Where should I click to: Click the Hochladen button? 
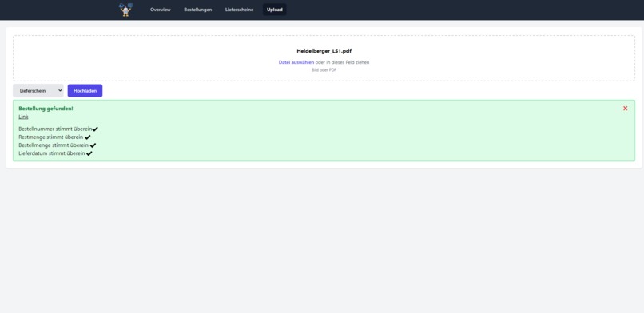[x=85, y=91]
